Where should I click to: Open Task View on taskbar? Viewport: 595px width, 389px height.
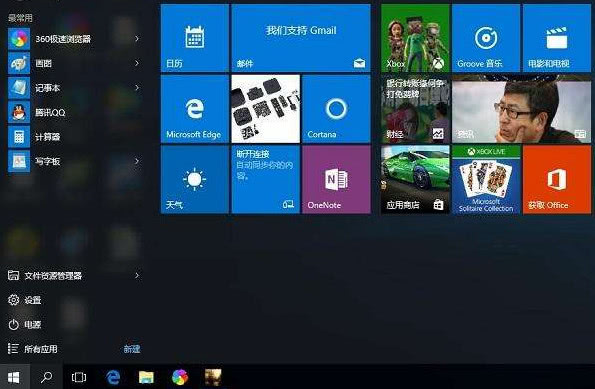tap(79, 377)
